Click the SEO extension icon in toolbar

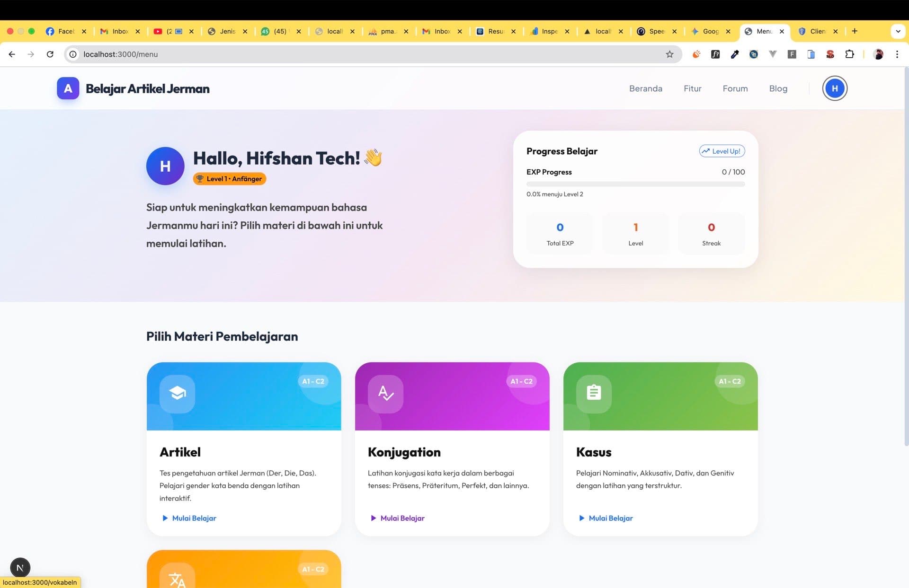pyautogui.click(x=829, y=54)
